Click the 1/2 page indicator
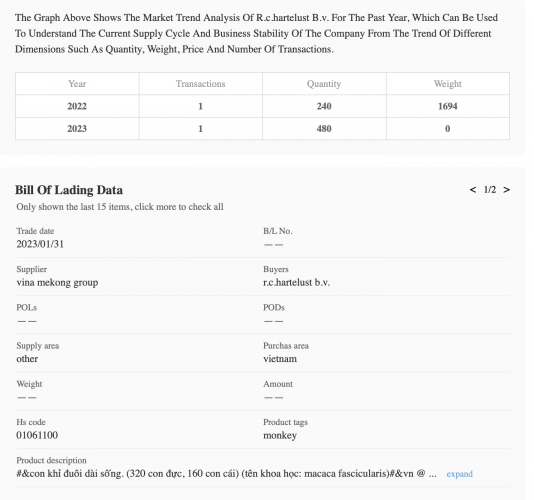The width and height of the screenshot is (534, 500). (490, 190)
